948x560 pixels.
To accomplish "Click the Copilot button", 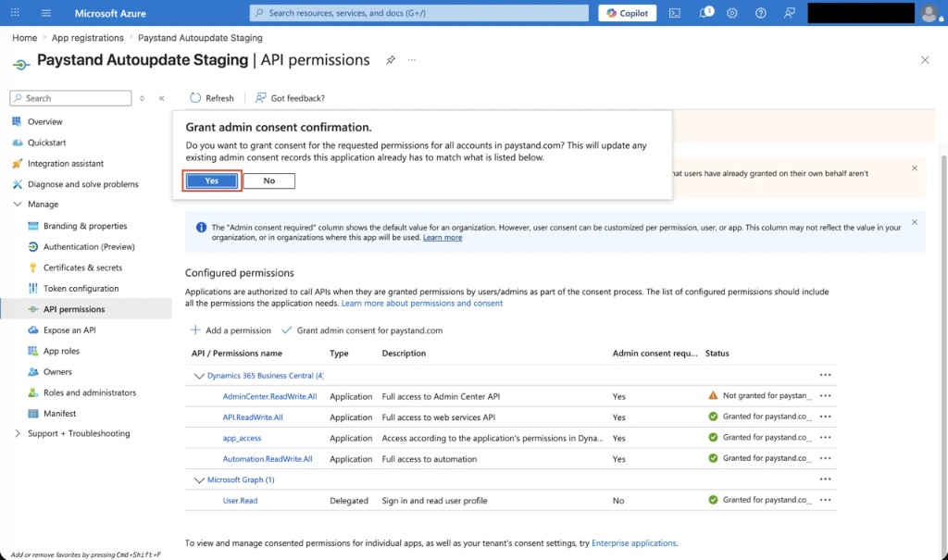I will tap(627, 13).
